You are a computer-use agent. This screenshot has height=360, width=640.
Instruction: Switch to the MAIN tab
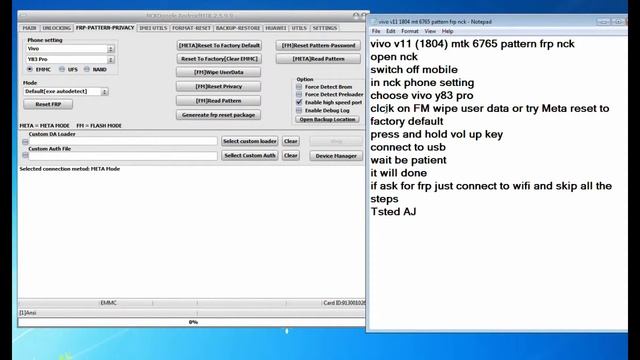tap(29, 28)
